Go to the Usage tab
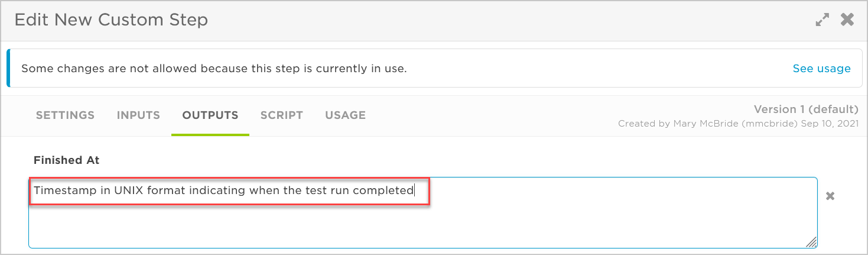The height and width of the screenshot is (255, 868). [x=345, y=115]
